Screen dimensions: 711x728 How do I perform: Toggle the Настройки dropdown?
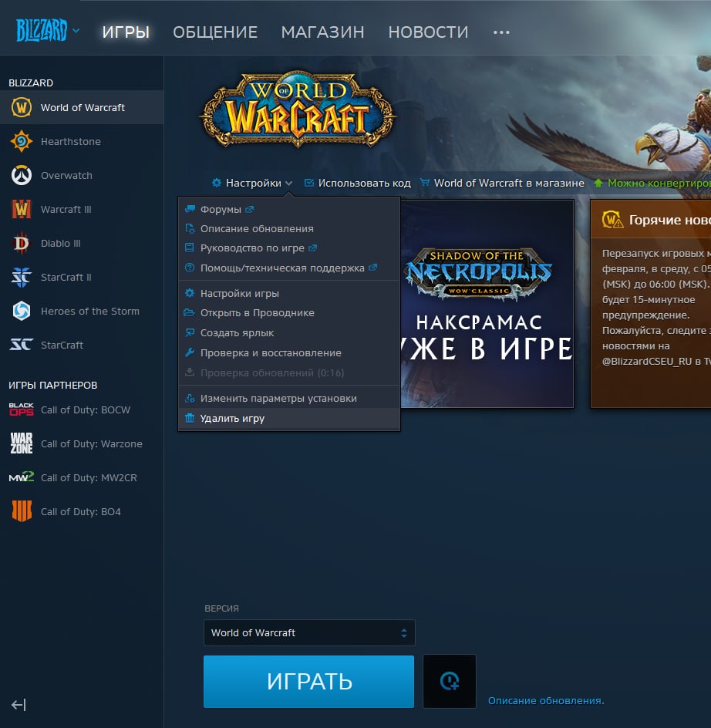(x=251, y=183)
